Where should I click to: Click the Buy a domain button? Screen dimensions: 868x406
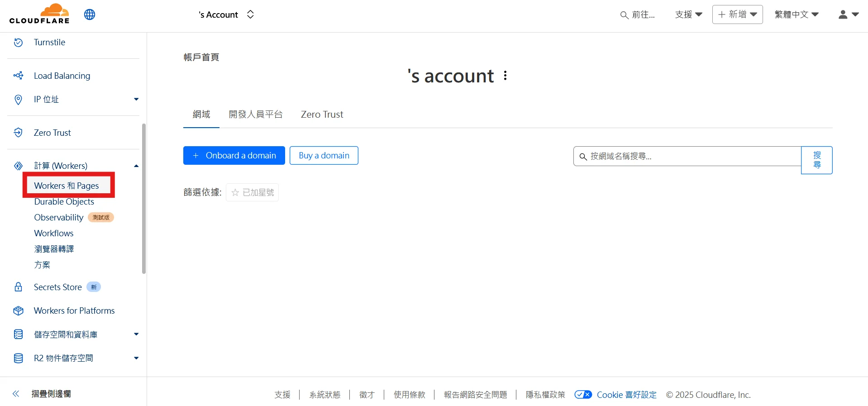[324, 156]
